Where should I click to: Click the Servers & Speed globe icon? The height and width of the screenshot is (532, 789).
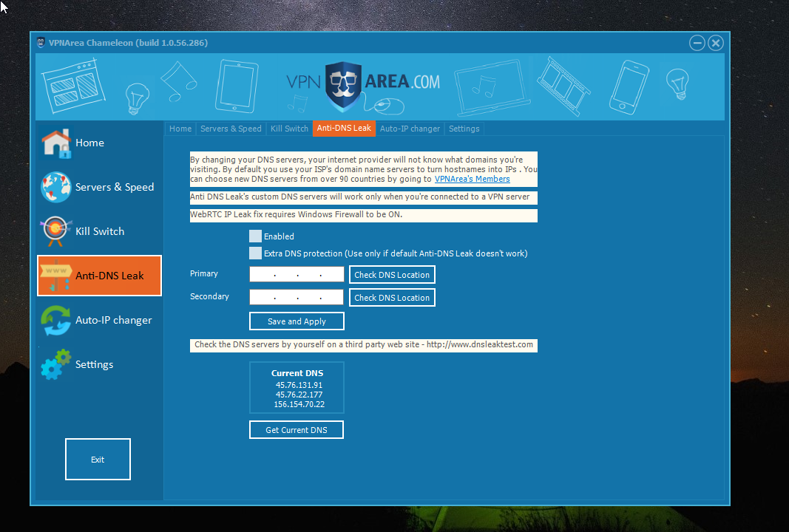[56, 187]
